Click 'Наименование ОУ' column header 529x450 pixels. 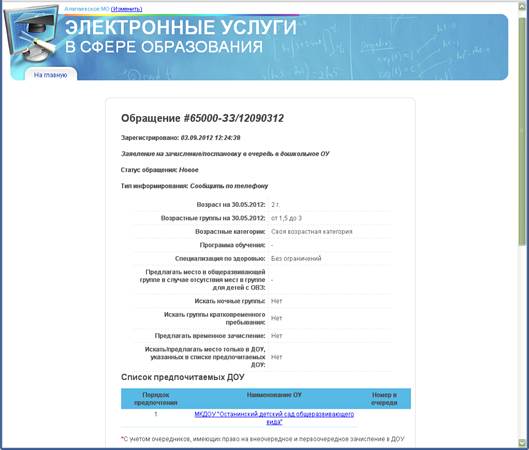pos(274,395)
